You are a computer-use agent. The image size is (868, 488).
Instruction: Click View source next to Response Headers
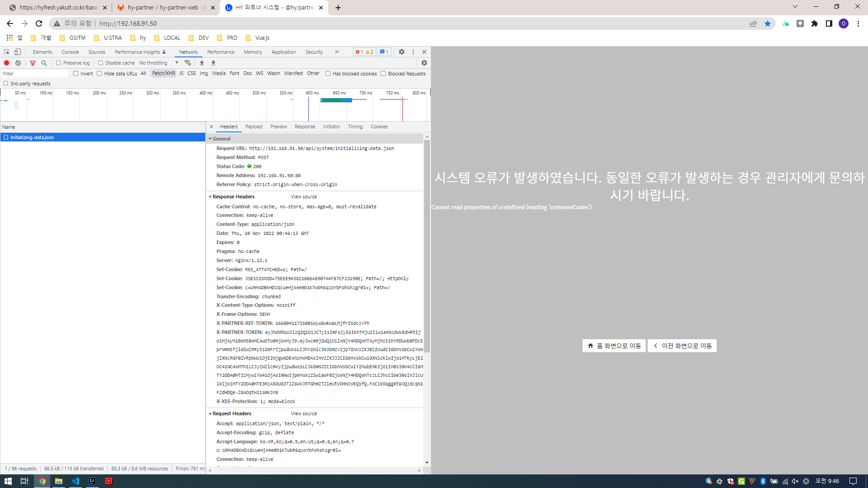pos(304,197)
